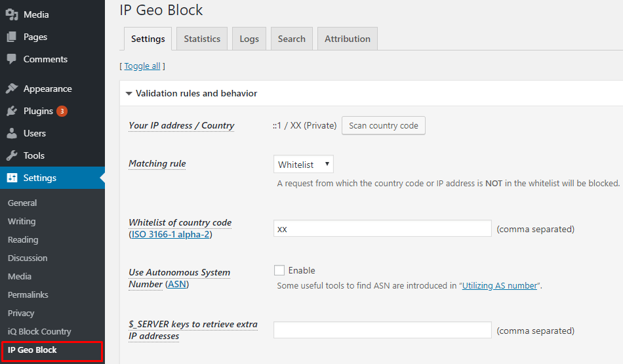Go to Reading settings submenu
Viewport: 623px width, 364px height.
tap(23, 239)
